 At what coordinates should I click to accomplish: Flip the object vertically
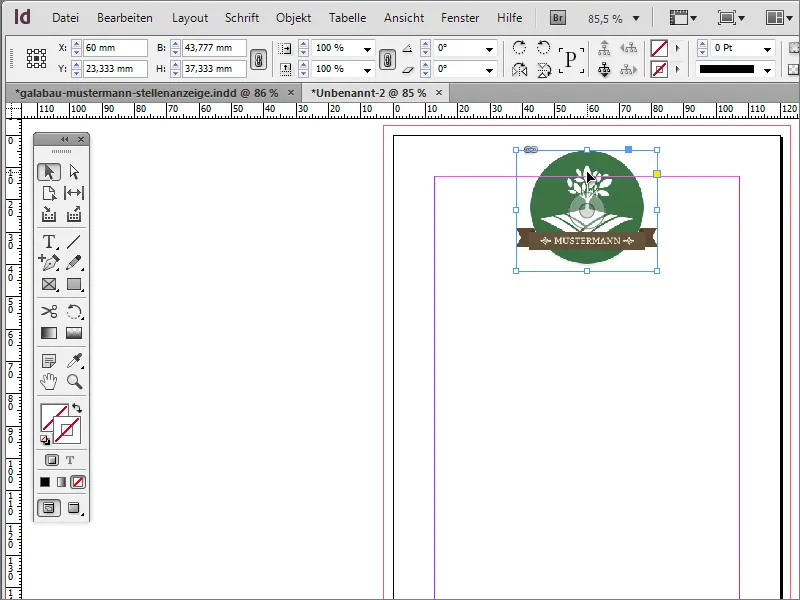(x=544, y=69)
